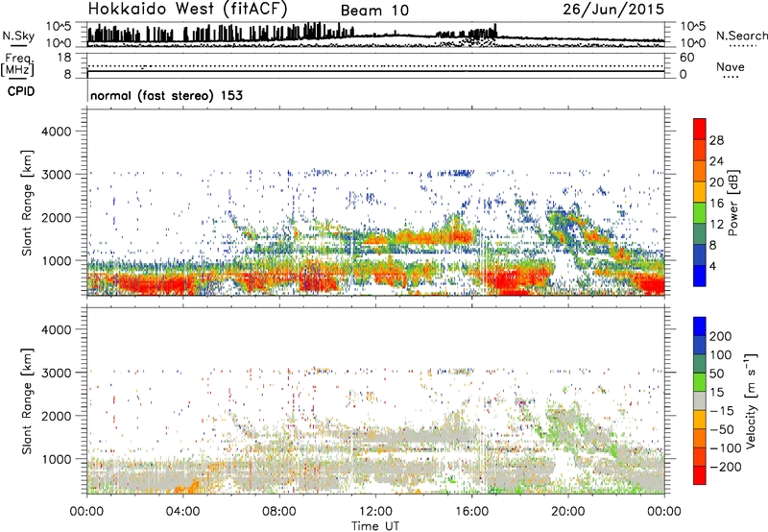Pick the yellow -15 to -50 velocity colorbar segment
This screenshot has width=768, height=532.
[x=700, y=420]
